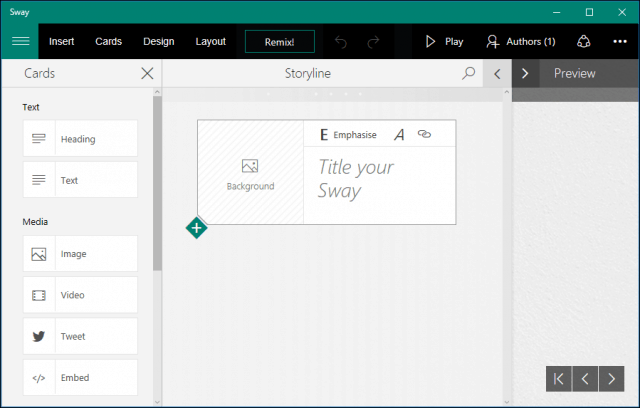Add an Image card
Screen dimensions: 640x408
coord(80,253)
